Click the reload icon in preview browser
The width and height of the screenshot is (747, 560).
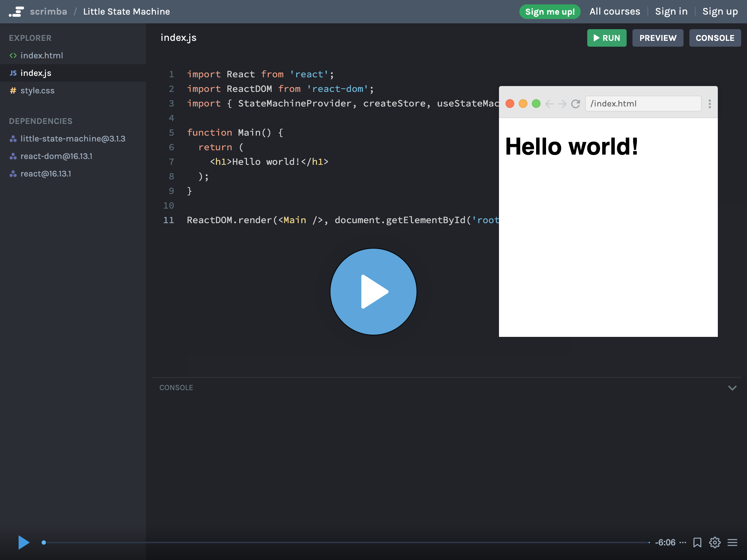pos(576,104)
